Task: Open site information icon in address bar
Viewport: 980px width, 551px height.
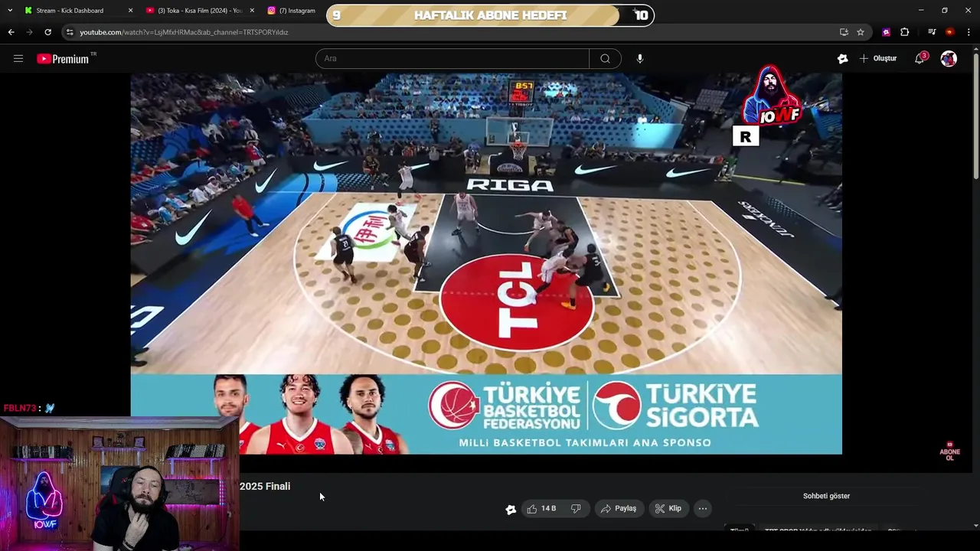Action: click(x=70, y=32)
